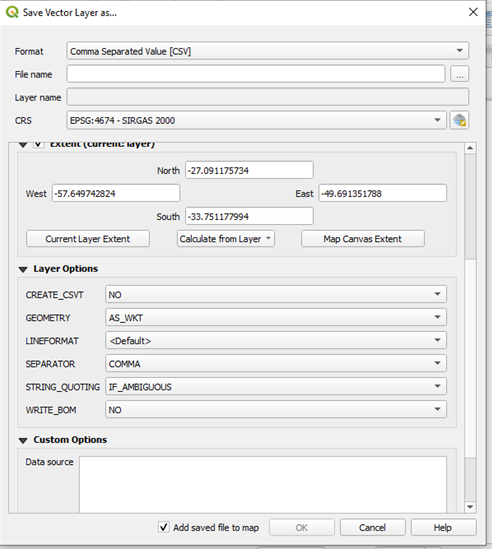Open the STRING_QUOTING dropdown
This screenshot has height=549, width=492.
click(x=276, y=387)
